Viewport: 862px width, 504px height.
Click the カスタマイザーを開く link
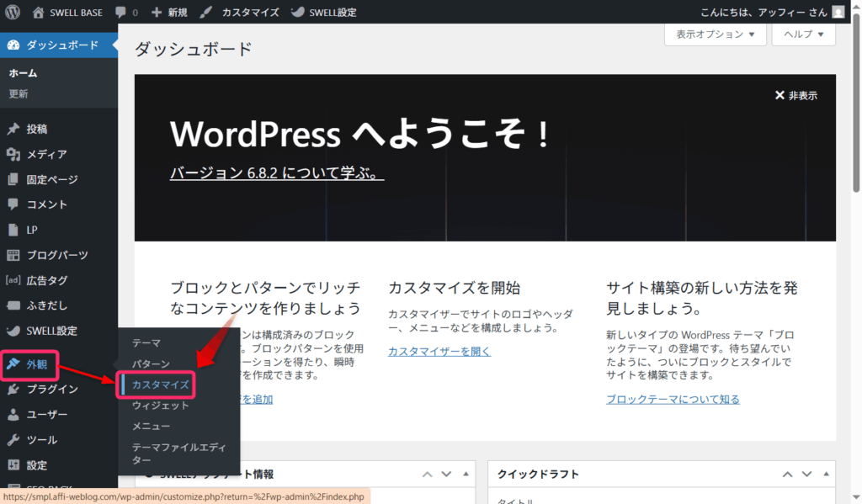click(x=439, y=351)
